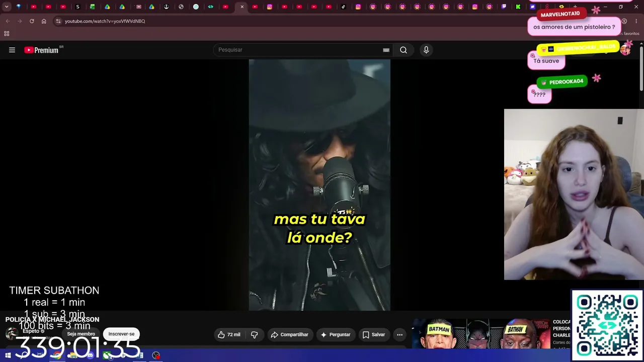Share the video via Compartilhar
This screenshot has height=362, width=644.
pos(289,335)
